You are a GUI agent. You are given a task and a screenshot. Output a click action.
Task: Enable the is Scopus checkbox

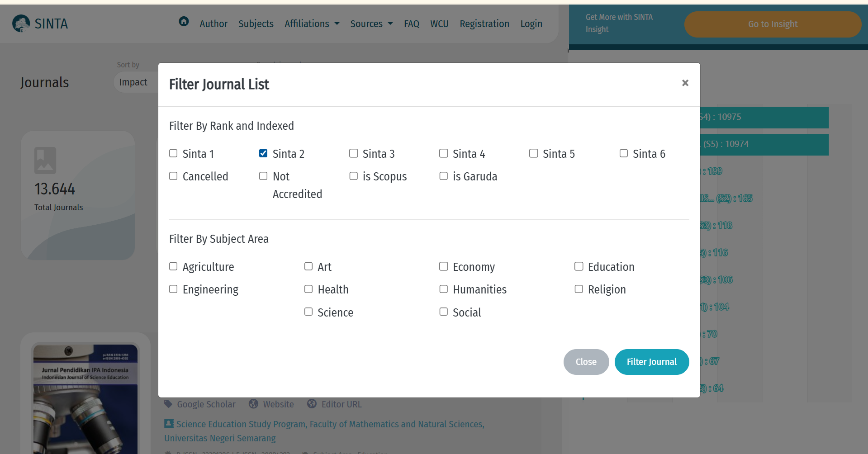354,176
